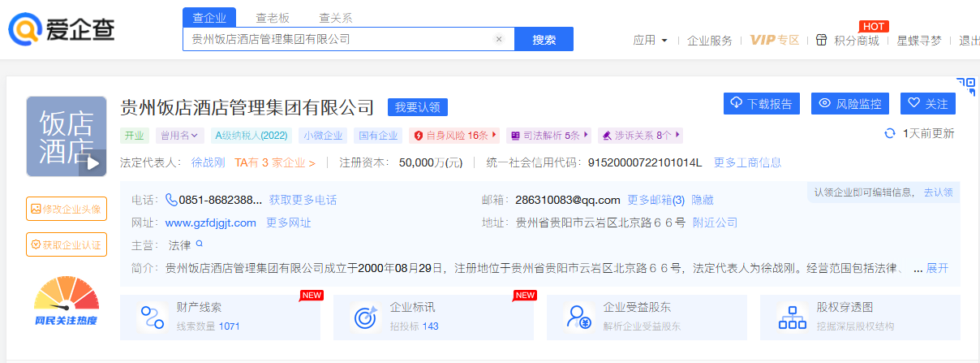Screen dimensions: 980x363
Task: Click the 开业 status tag
Action: (x=135, y=136)
